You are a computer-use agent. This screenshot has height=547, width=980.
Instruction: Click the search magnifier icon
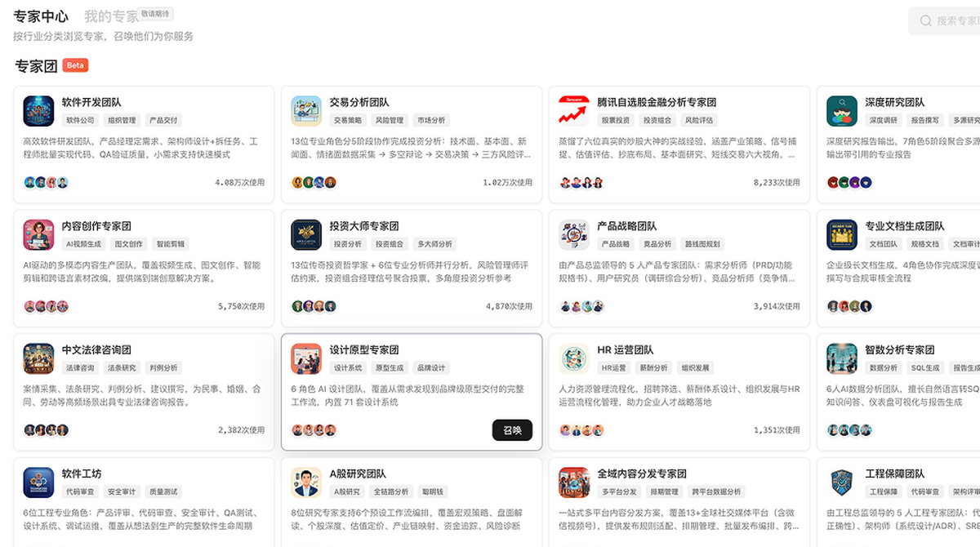(926, 21)
